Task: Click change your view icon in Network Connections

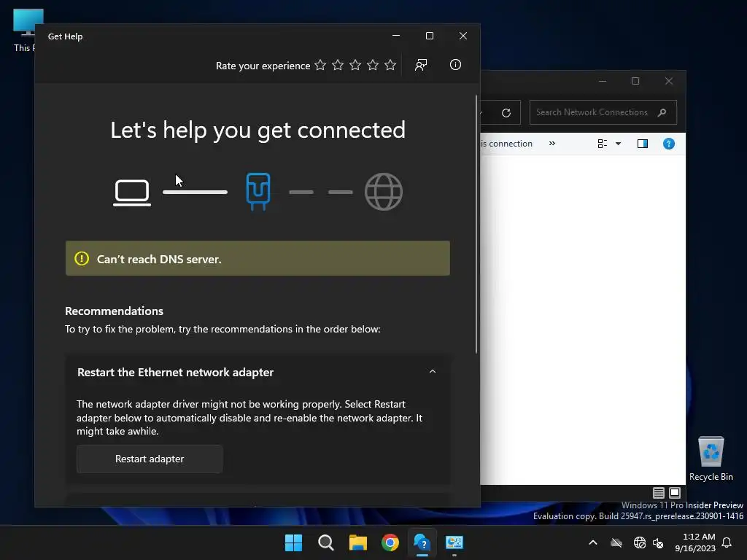Action: [602, 144]
